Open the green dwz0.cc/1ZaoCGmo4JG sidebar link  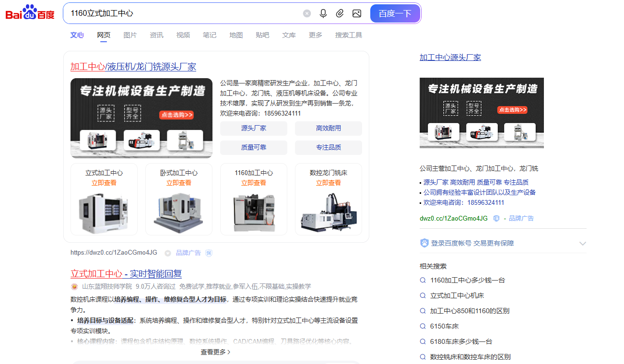click(454, 218)
